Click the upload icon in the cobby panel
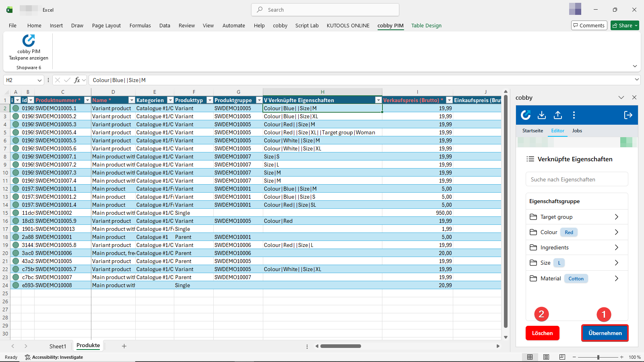The height and width of the screenshot is (362, 644). (x=557, y=115)
